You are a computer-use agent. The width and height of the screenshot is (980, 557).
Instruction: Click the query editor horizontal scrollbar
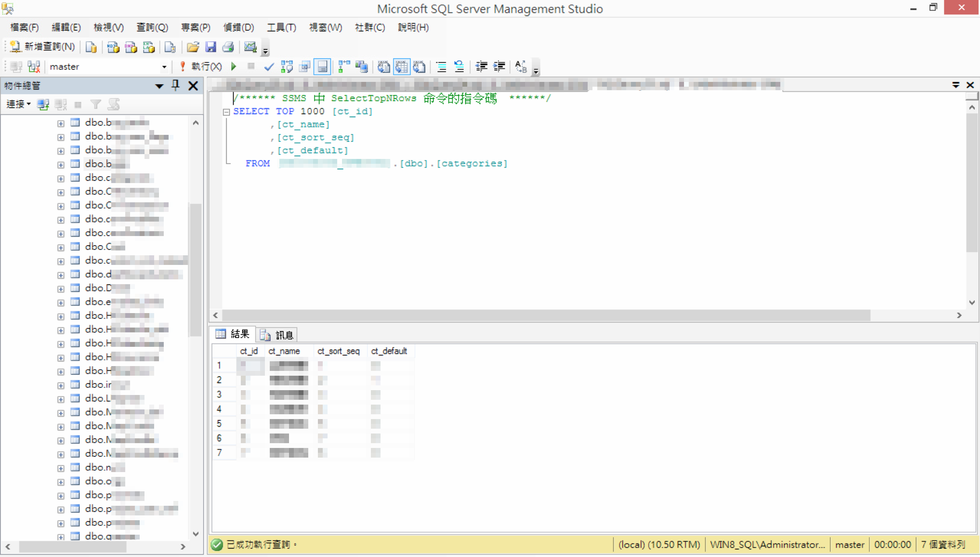pos(546,315)
